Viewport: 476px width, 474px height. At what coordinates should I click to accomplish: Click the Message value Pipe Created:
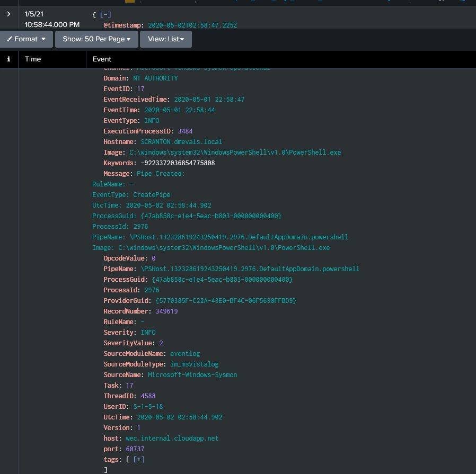click(161, 174)
